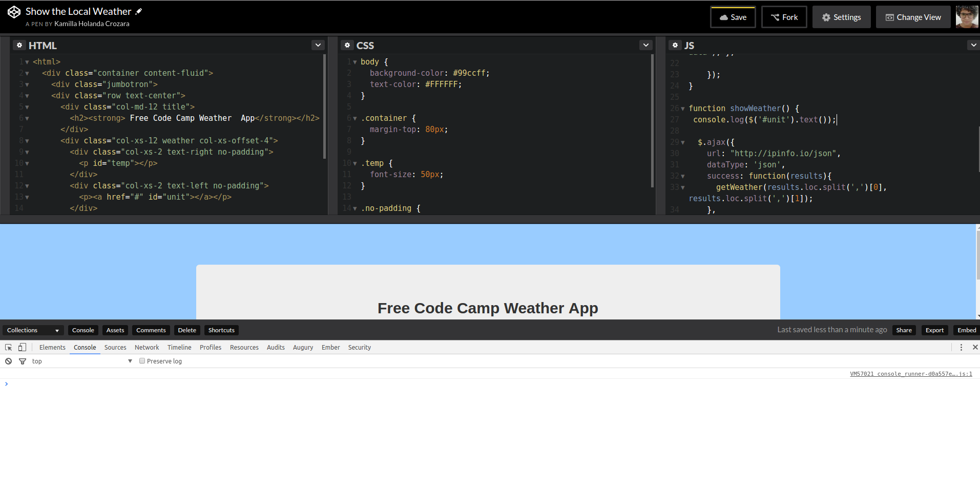Open the JS editor settings gear

click(675, 45)
